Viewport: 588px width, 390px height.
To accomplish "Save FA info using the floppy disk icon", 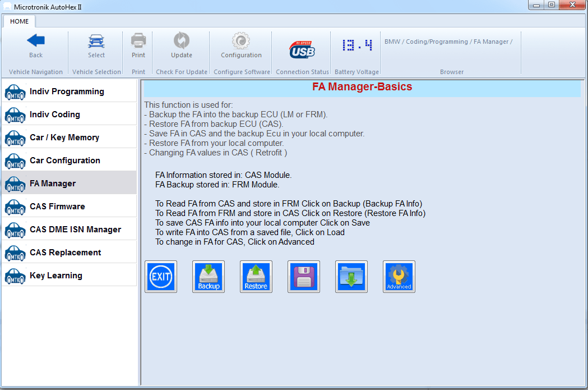I will 303,276.
